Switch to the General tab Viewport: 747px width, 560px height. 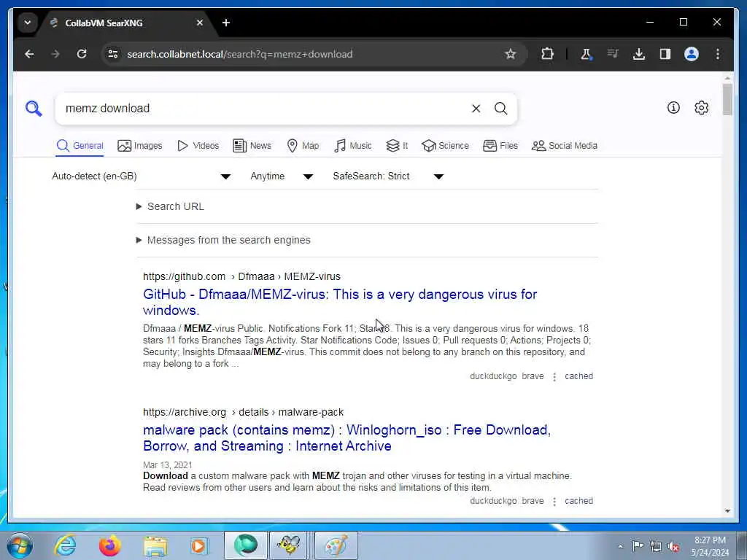80,146
